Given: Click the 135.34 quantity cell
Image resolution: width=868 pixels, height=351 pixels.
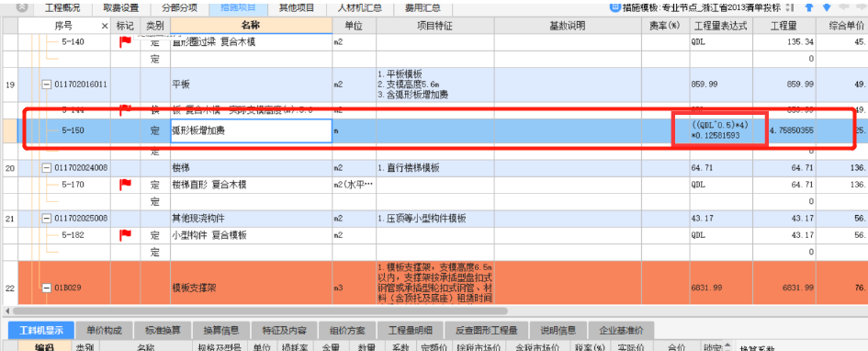Looking at the screenshot, I should click(783, 42).
